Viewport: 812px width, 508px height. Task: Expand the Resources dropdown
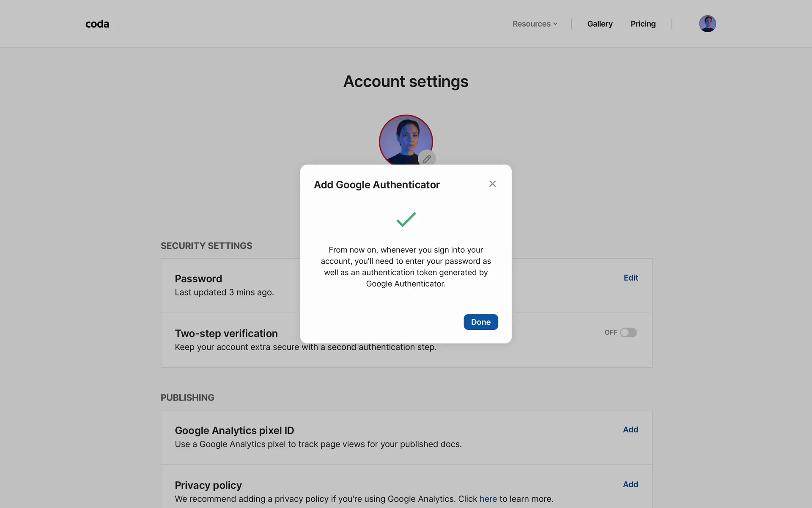532,24
